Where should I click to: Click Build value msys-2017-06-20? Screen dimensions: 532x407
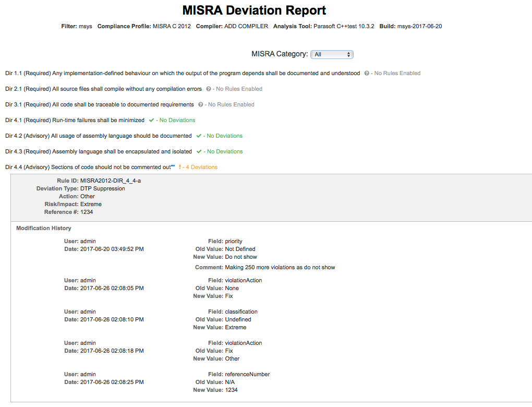click(x=420, y=26)
